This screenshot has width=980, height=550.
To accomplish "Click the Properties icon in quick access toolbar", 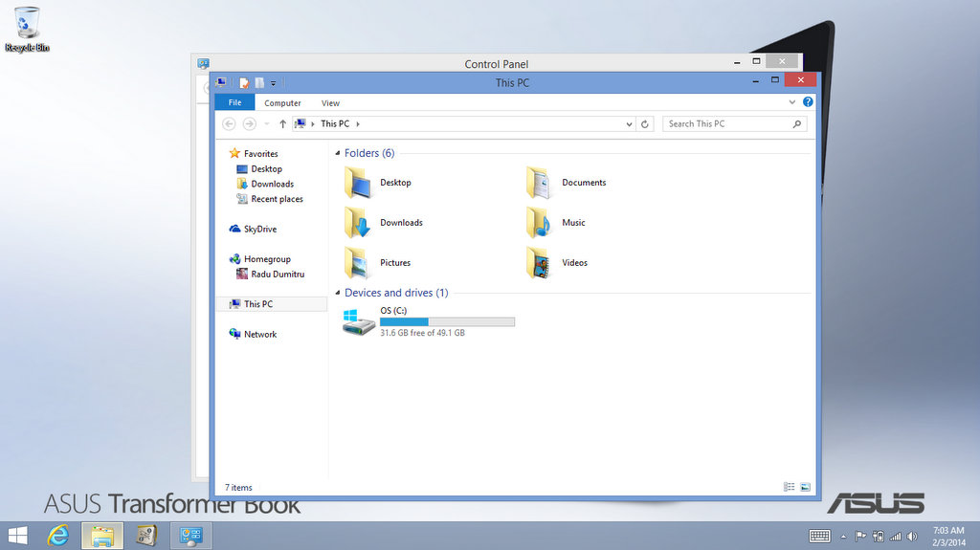I will point(244,83).
